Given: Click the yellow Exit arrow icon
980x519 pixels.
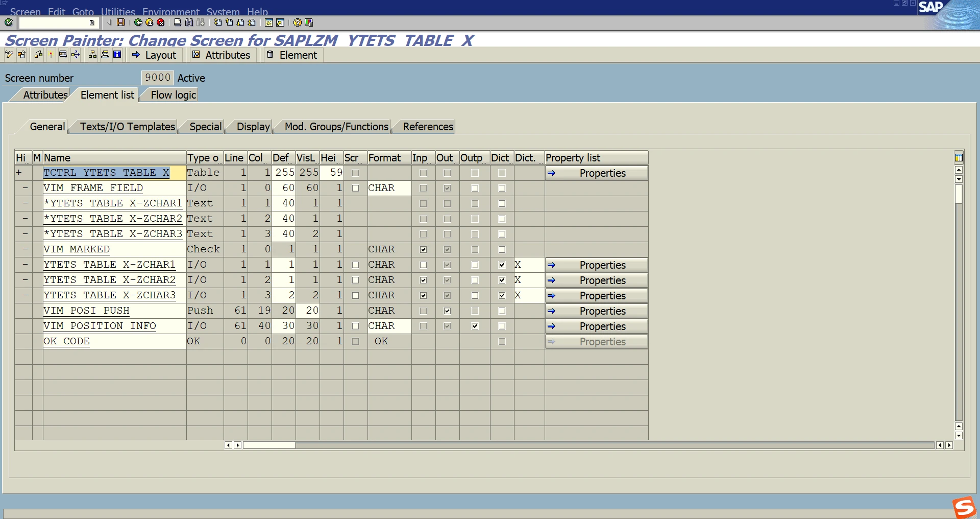Looking at the screenshot, I should [x=150, y=22].
